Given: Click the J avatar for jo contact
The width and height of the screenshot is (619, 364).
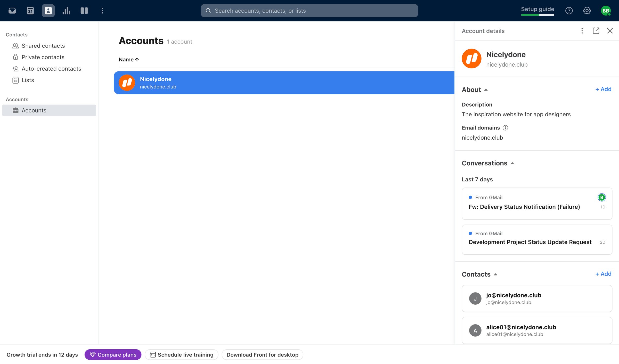Looking at the screenshot, I should pos(475,298).
